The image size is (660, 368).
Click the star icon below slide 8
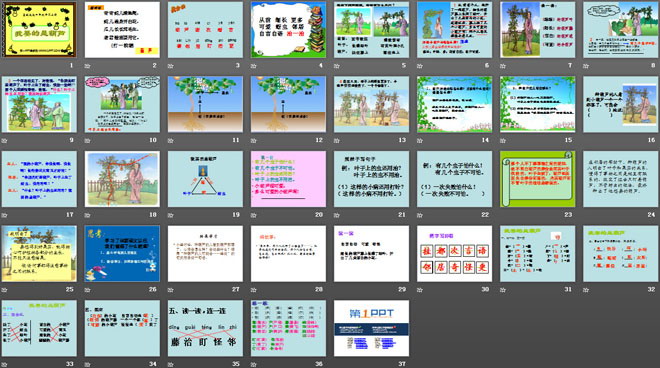point(586,66)
